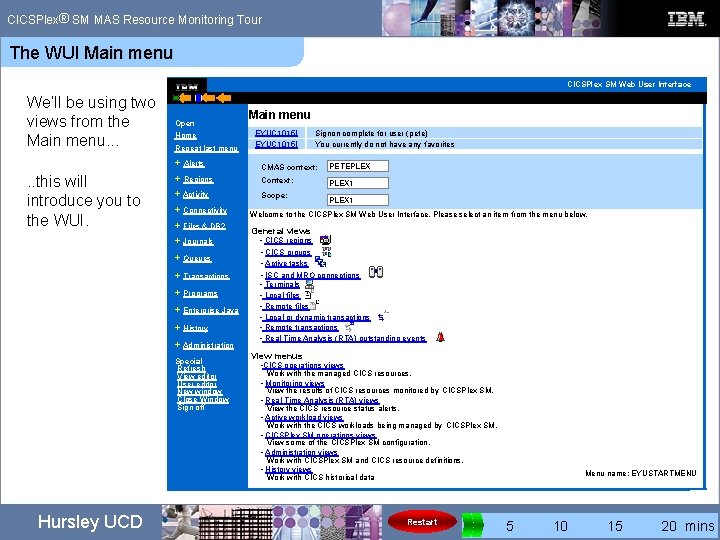The height and width of the screenshot is (540, 720).
Task: Click the CMAS context input field
Action: tap(358, 166)
